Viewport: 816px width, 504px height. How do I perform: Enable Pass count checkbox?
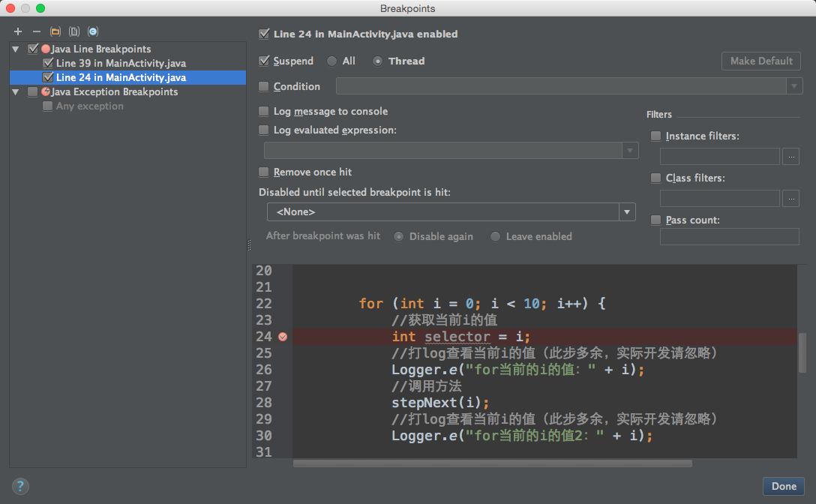click(x=655, y=220)
